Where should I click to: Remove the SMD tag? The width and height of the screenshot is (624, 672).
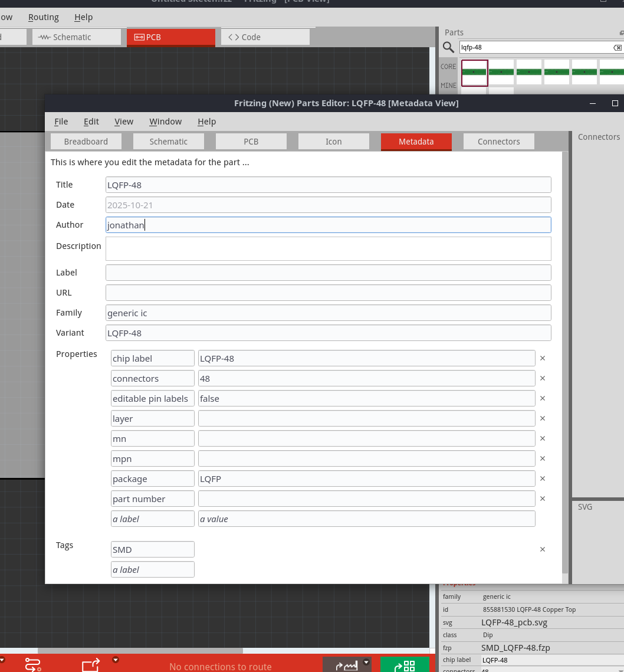click(x=543, y=549)
